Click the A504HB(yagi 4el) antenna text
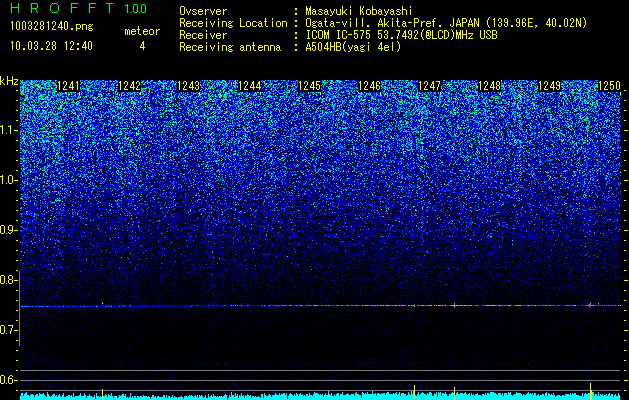This screenshot has height=400, width=629. 353,47
